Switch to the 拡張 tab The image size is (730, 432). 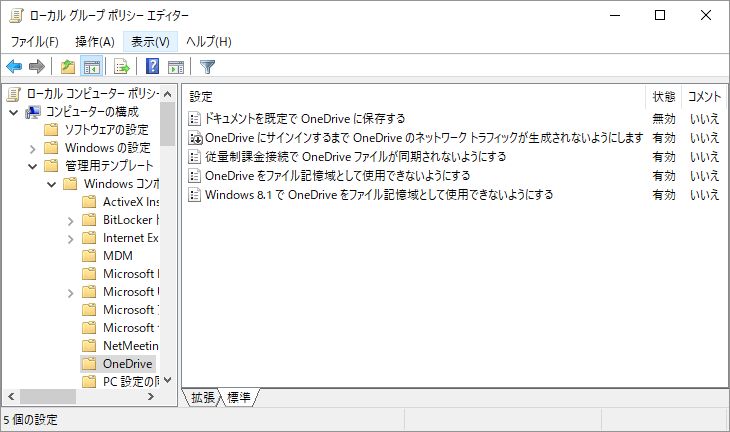(x=203, y=397)
